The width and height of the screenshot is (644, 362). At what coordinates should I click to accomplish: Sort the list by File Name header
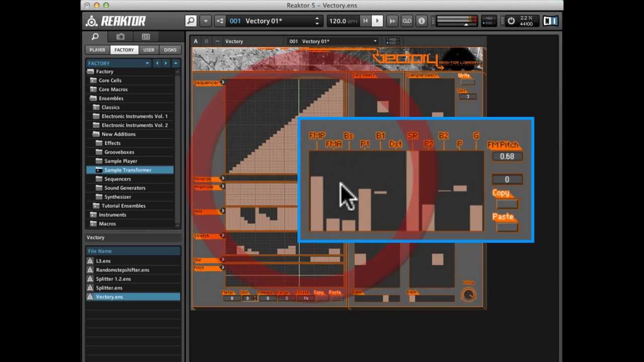click(133, 251)
